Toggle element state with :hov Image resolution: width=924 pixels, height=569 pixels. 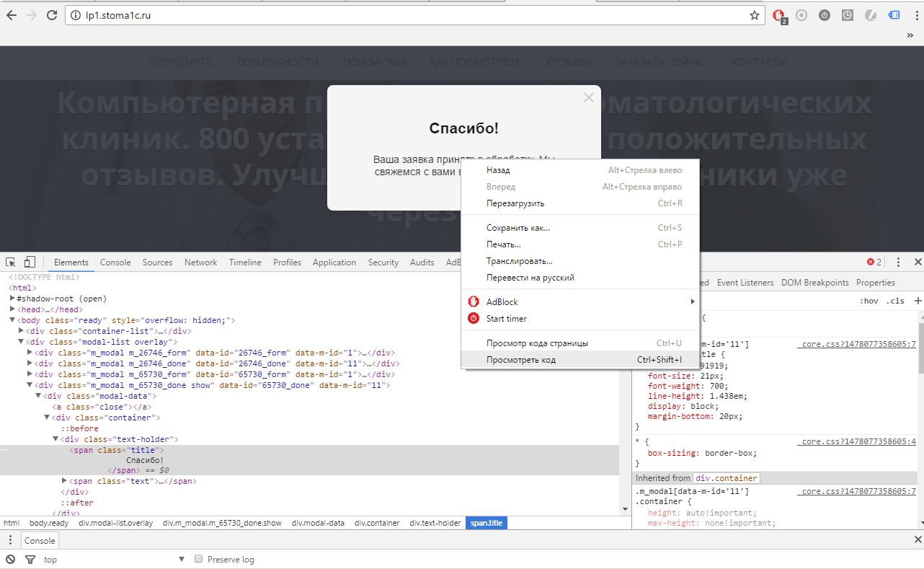(x=870, y=301)
